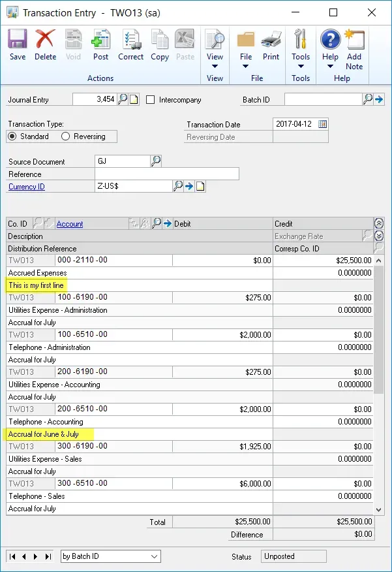Click the Correct icon in Actions group
392x572 pixels.
130,44
